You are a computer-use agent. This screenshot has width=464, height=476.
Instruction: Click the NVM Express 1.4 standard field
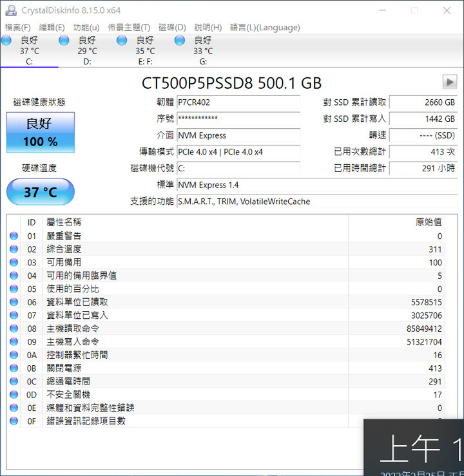point(317,185)
